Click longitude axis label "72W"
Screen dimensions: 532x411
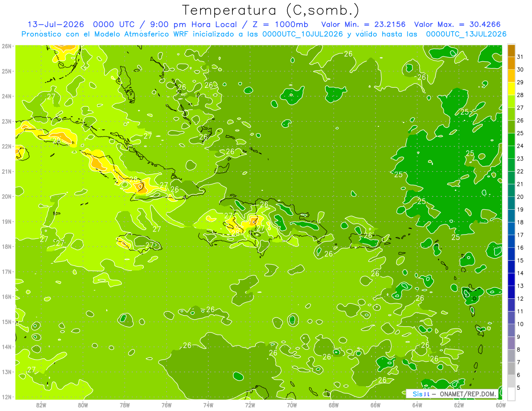(250, 405)
